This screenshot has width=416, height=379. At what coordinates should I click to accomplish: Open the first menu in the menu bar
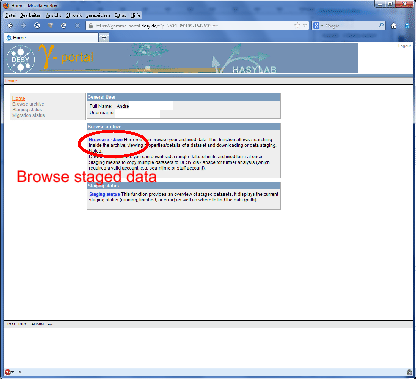pos(10,15)
